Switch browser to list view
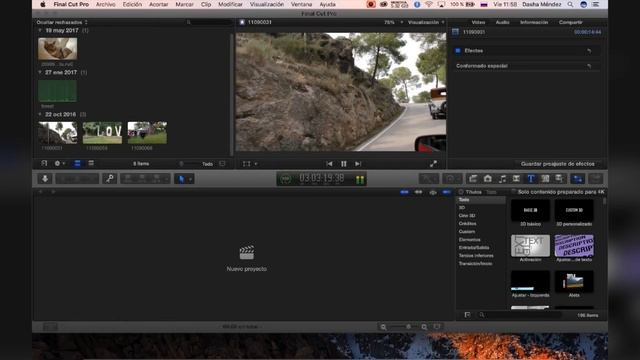 [x=91, y=163]
